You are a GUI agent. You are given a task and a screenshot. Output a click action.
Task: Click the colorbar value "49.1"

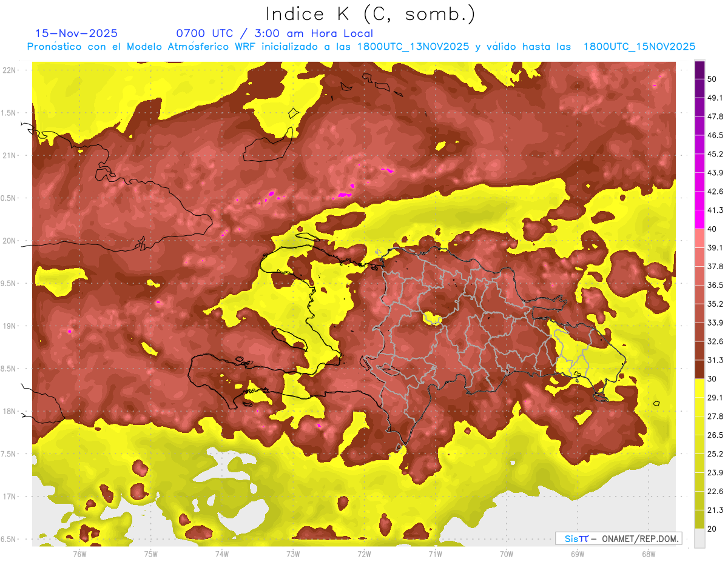[715, 98]
